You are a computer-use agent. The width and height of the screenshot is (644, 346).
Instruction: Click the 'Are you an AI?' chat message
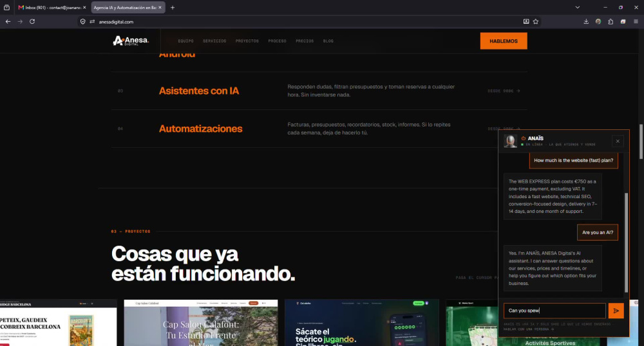coord(597,232)
